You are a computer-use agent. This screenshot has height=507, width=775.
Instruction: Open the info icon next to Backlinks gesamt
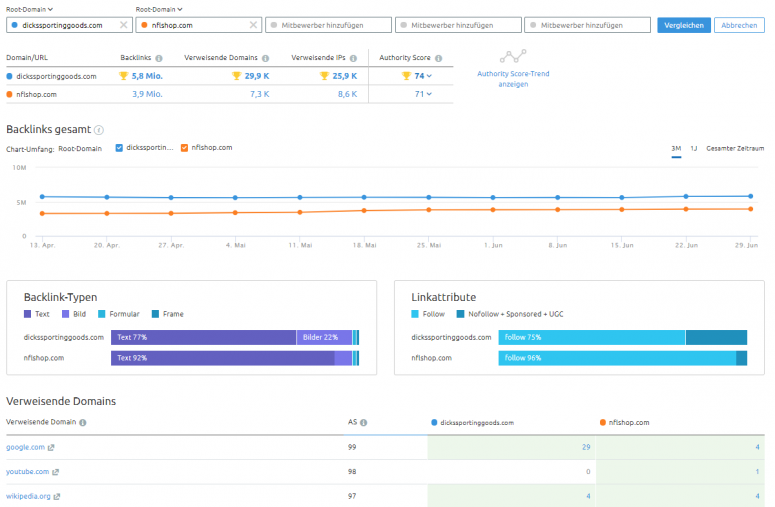pyautogui.click(x=99, y=130)
